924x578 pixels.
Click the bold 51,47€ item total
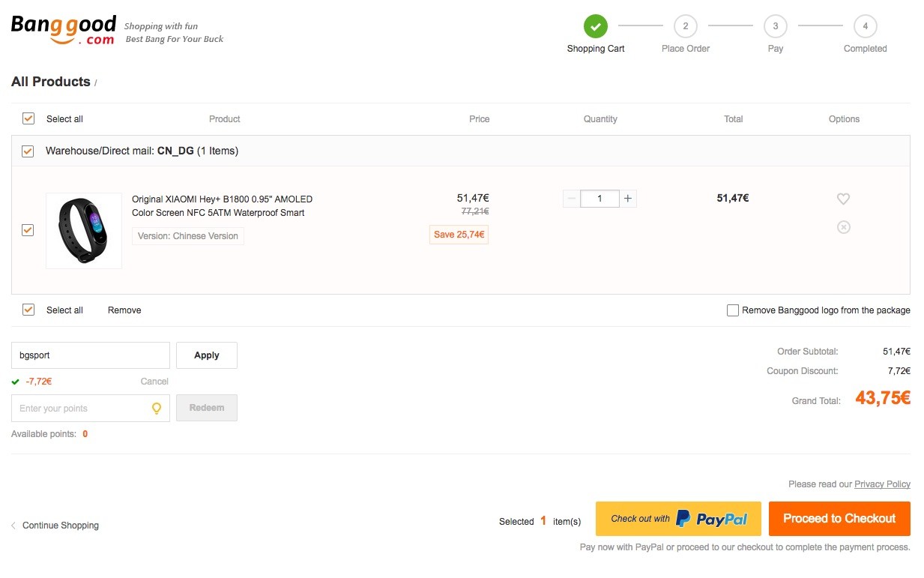click(x=733, y=198)
